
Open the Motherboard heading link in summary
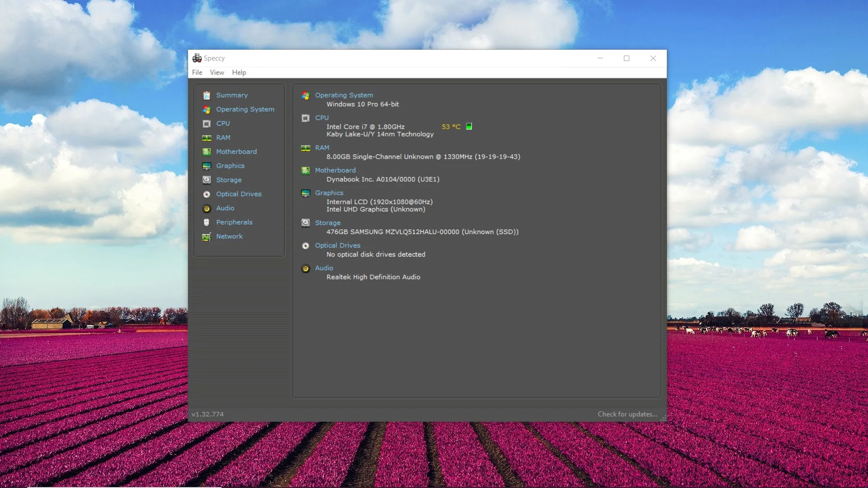pos(335,170)
